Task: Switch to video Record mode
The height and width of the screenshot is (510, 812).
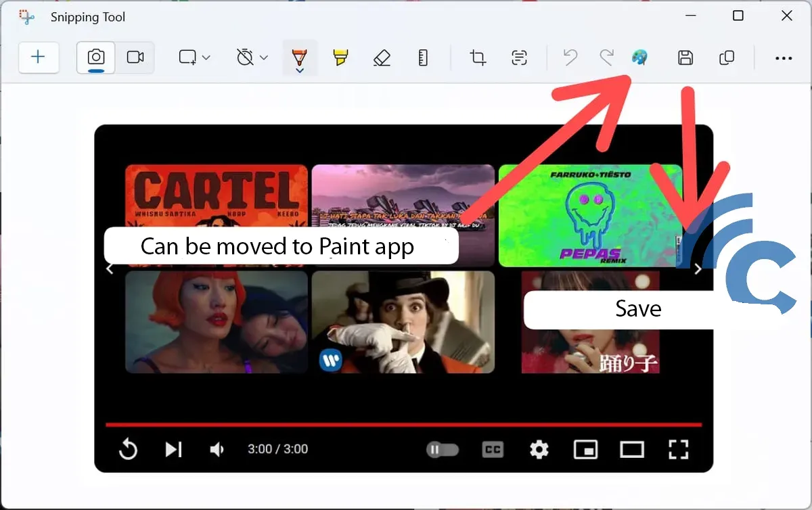Action: (135, 57)
